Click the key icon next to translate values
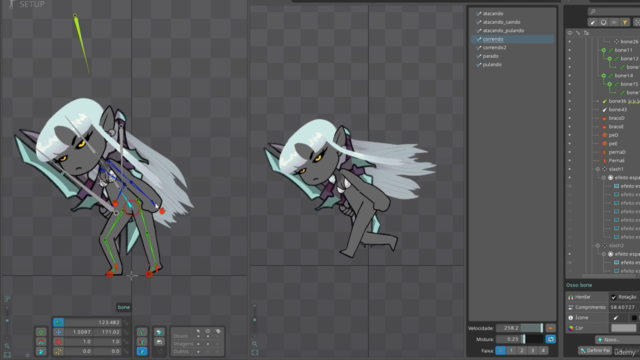This screenshot has width=640, height=360. click(x=126, y=332)
